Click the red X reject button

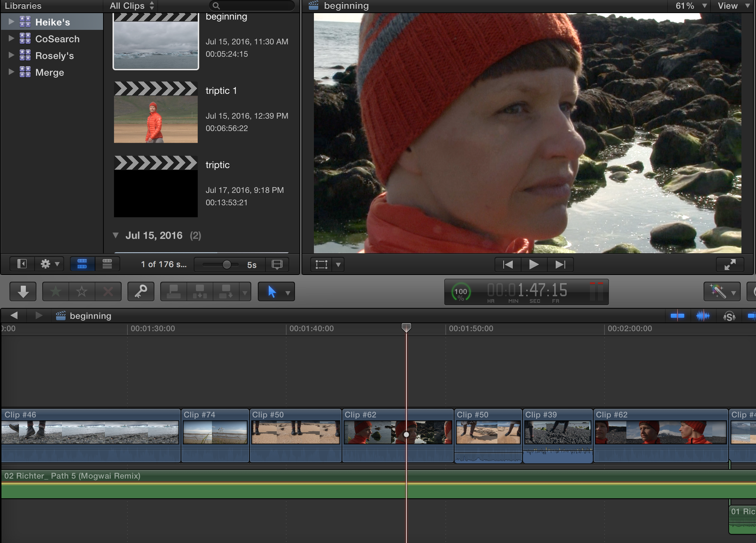pos(108,292)
